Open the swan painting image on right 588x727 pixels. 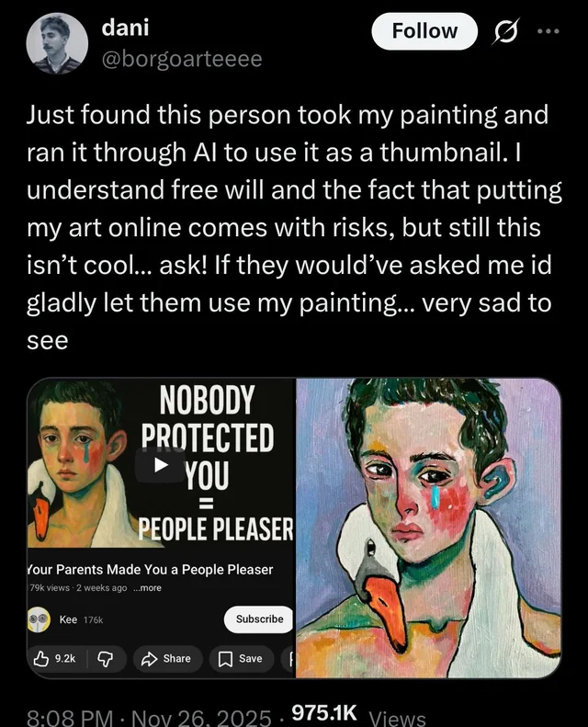pos(428,528)
